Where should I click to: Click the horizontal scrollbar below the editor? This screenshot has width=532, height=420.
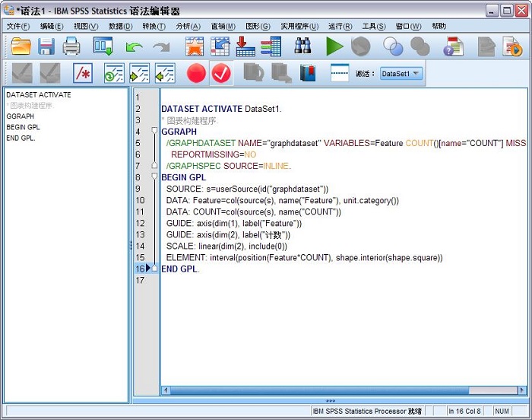(x=342, y=390)
